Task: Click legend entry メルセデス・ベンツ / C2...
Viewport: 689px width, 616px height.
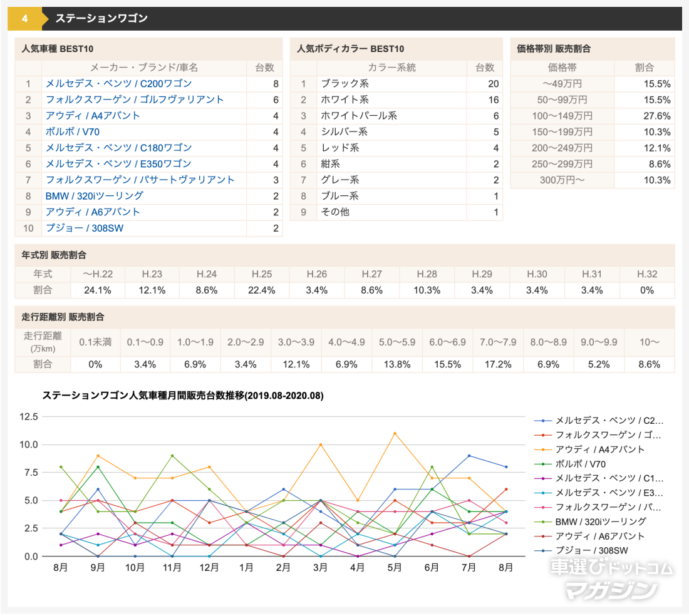Action: (x=599, y=421)
